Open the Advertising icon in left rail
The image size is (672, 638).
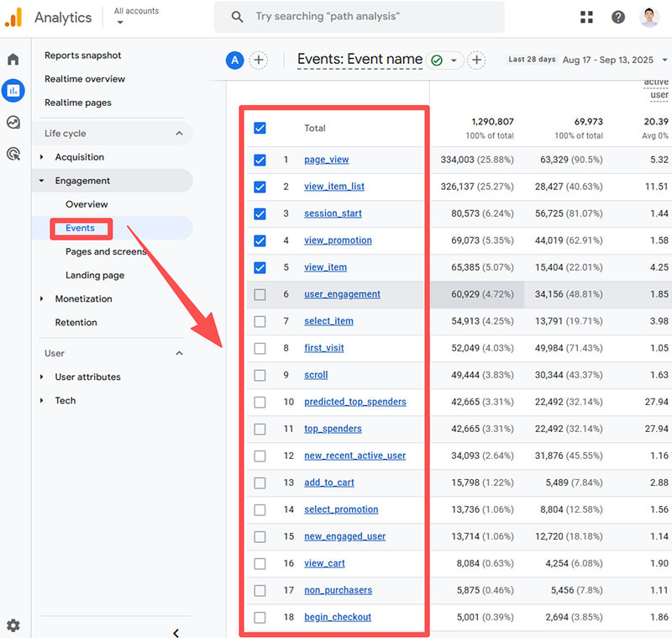pos(13,154)
